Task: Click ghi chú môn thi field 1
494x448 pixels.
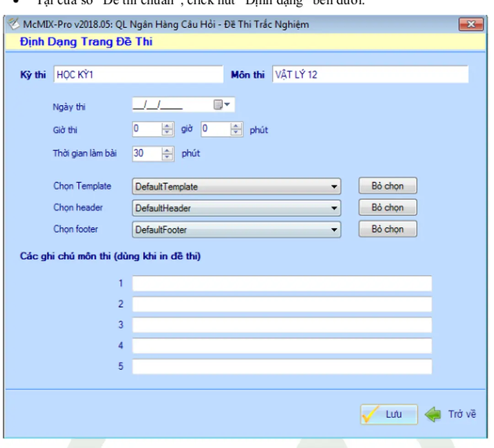Action: pos(282,283)
